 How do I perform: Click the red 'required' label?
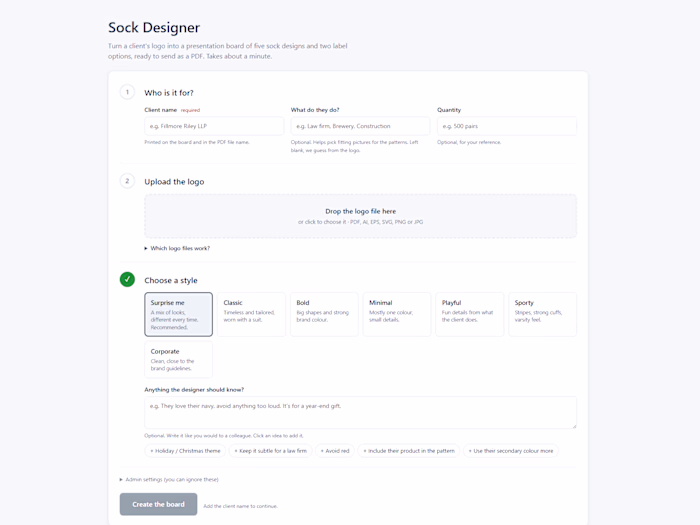pyautogui.click(x=190, y=110)
